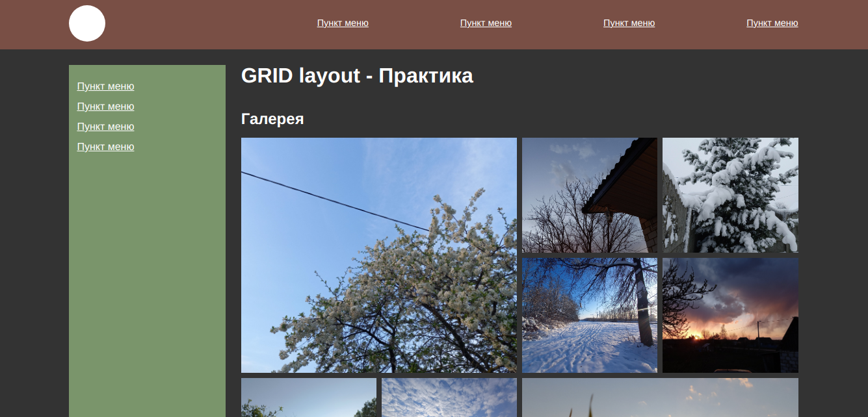Screen dimensions: 868x417
Task: Click the snowy rooftop photo thumbnail
Action: point(589,195)
